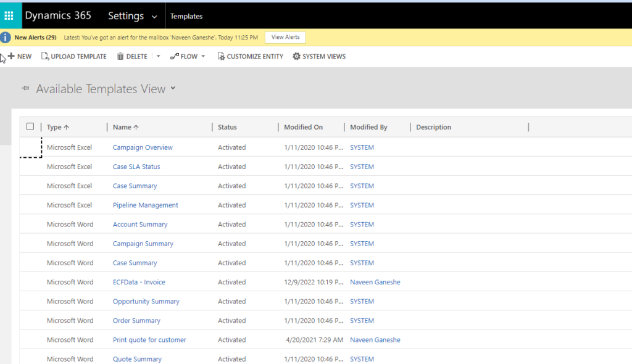Viewport: 632px width, 364px height.
Task: Open the Flow toolbar icon
Action: (x=175, y=56)
